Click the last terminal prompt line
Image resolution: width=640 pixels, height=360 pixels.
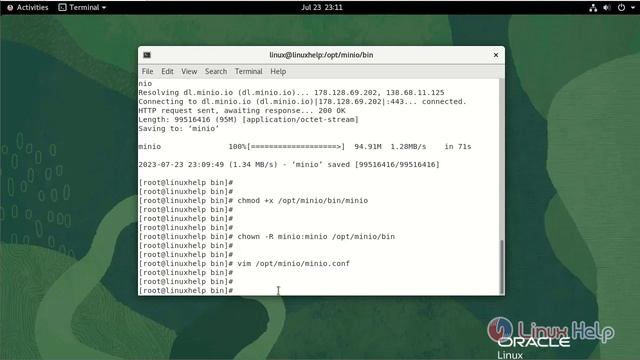(x=186, y=290)
